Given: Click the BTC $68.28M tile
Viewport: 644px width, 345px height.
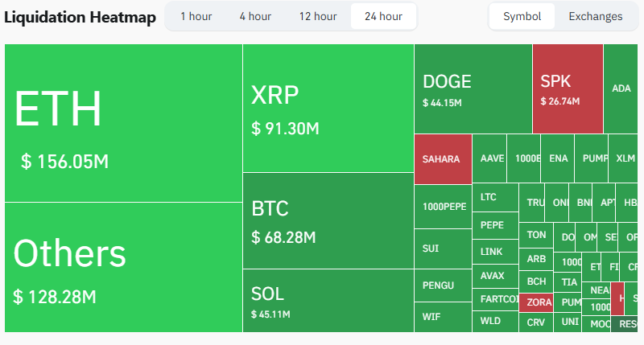Looking at the screenshot, I should [328, 220].
